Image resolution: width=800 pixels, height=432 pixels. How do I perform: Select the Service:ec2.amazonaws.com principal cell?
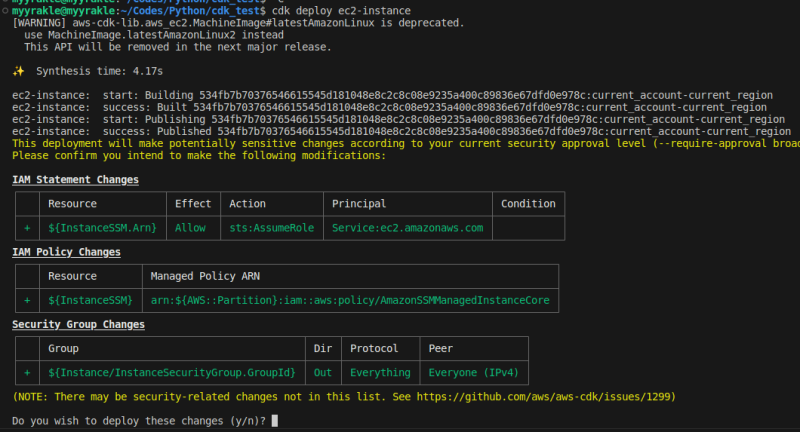[x=407, y=228]
